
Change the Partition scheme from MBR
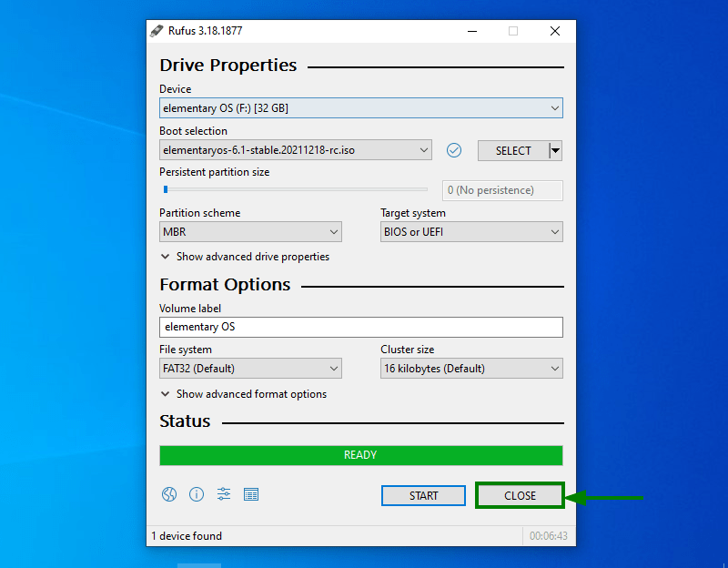point(333,231)
